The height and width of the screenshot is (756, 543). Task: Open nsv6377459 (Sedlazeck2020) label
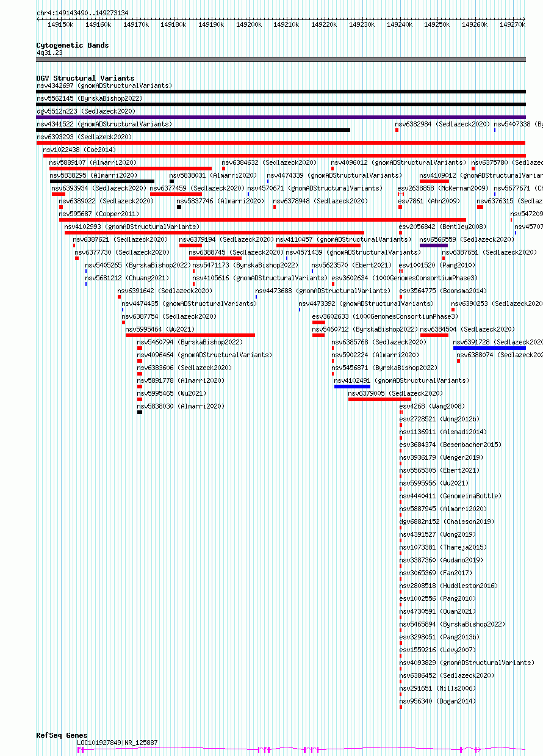197,188
